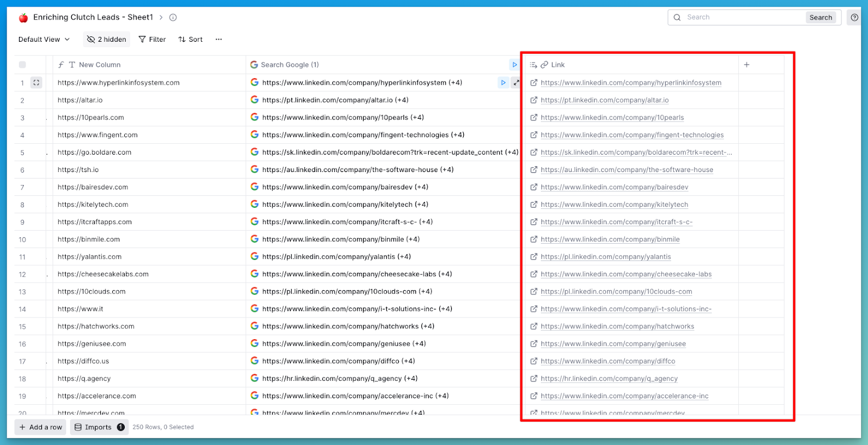Select the https://go.boldare.com cell
Screen dimensions: 868x445
click(x=149, y=152)
